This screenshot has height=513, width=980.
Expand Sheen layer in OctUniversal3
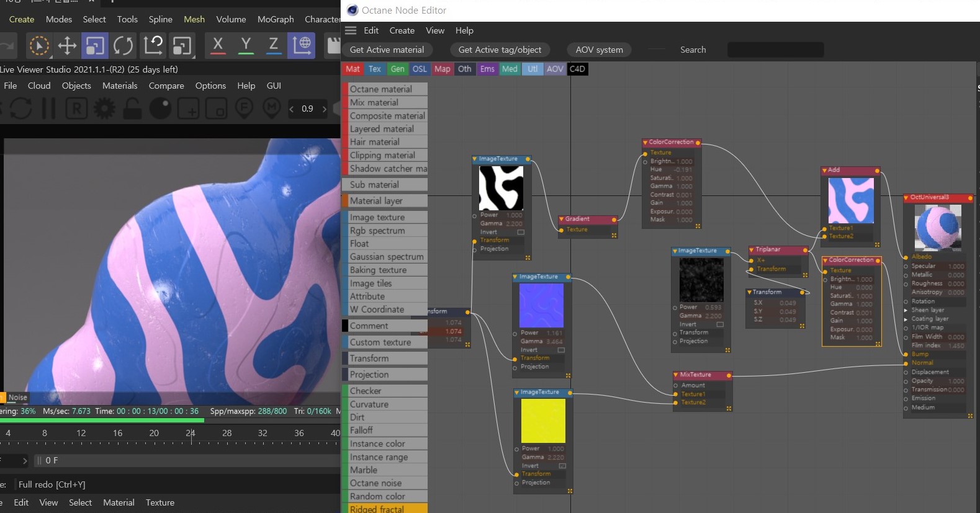point(906,310)
